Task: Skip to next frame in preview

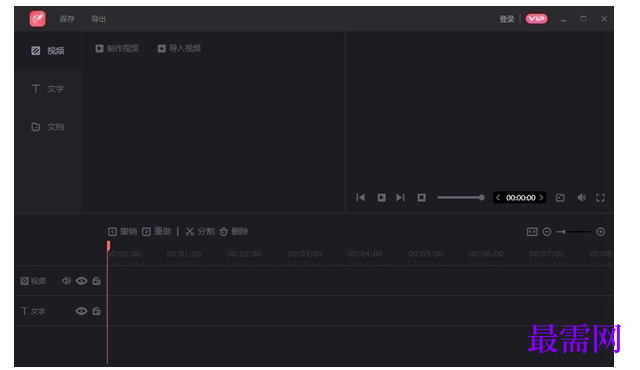Action: coord(400,198)
